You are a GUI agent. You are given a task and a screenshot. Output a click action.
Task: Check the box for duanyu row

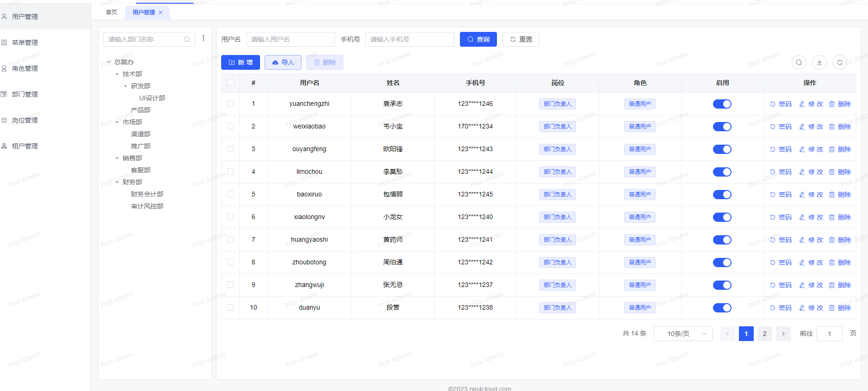click(230, 307)
